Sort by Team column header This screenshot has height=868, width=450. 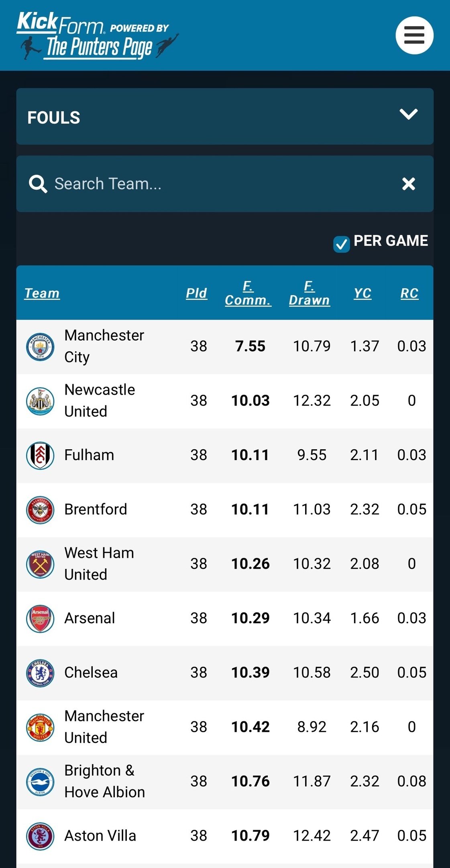[42, 293]
